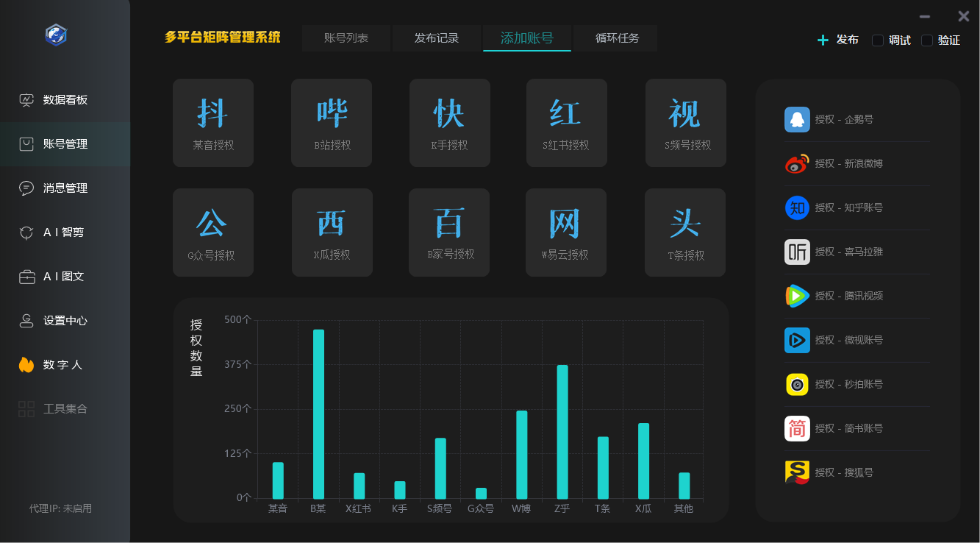The height and width of the screenshot is (543, 980).
Task: Click the 秒拍账号 yellow camera icon
Action: click(x=797, y=384)
